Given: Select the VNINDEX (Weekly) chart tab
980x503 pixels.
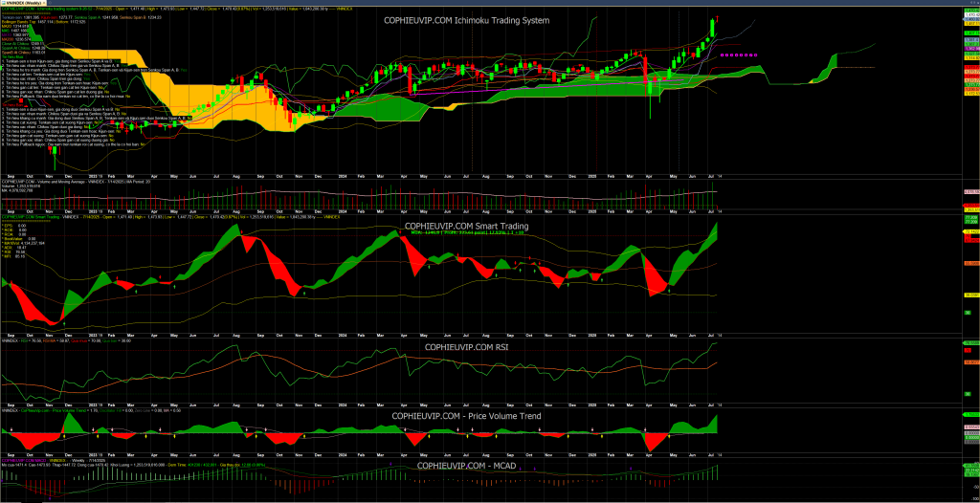Looking at the screenshot, I should coord(23,3).
